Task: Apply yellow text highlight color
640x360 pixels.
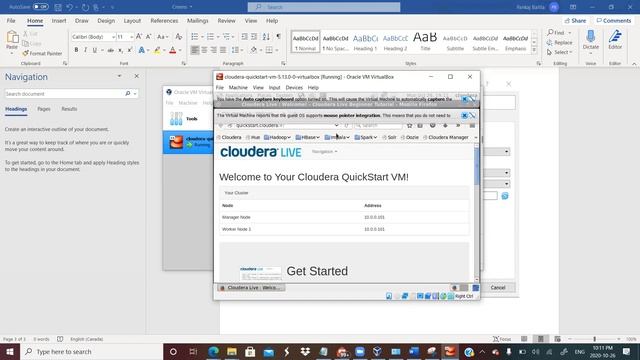Action: 157,50
